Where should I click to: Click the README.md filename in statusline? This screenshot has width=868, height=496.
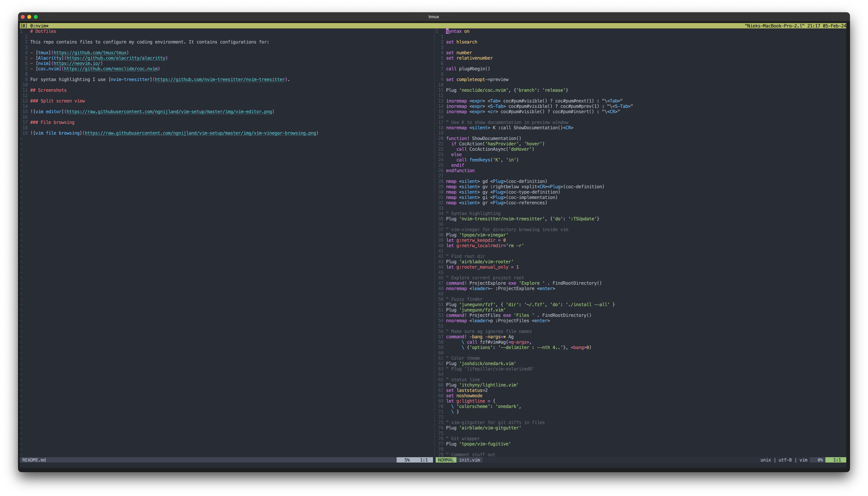pos(34,460)
